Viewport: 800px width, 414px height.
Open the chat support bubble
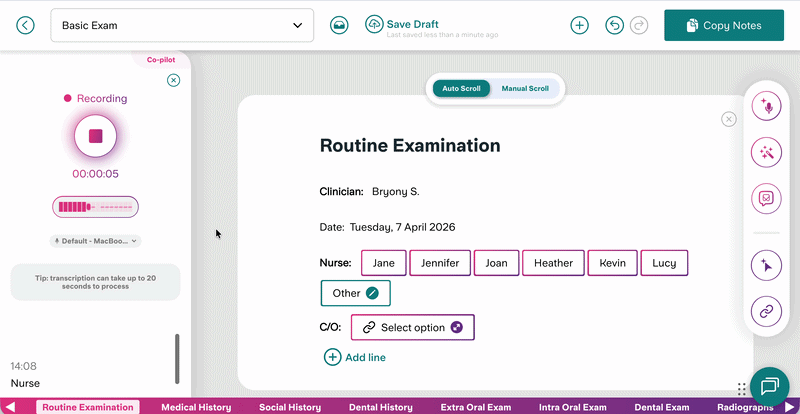point(769,386)
